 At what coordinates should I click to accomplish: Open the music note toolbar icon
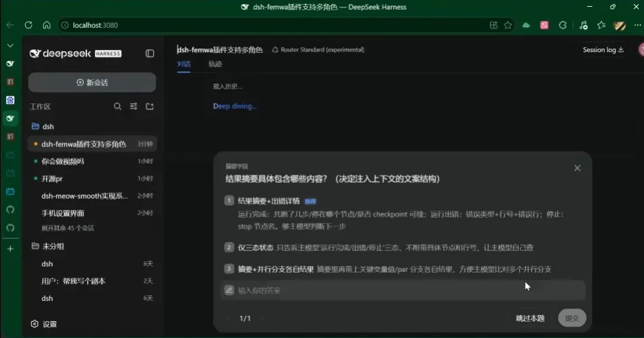click(583, 25)
